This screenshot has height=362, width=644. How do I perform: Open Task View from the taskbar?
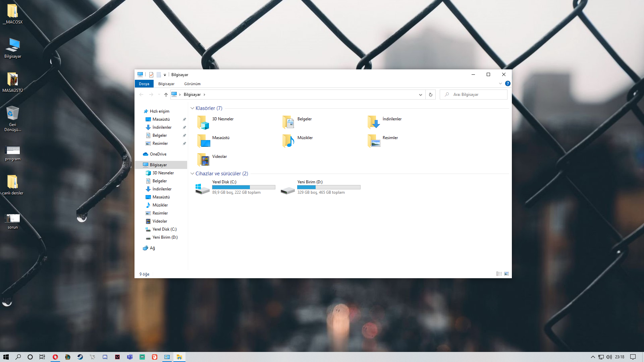[42, 357]
